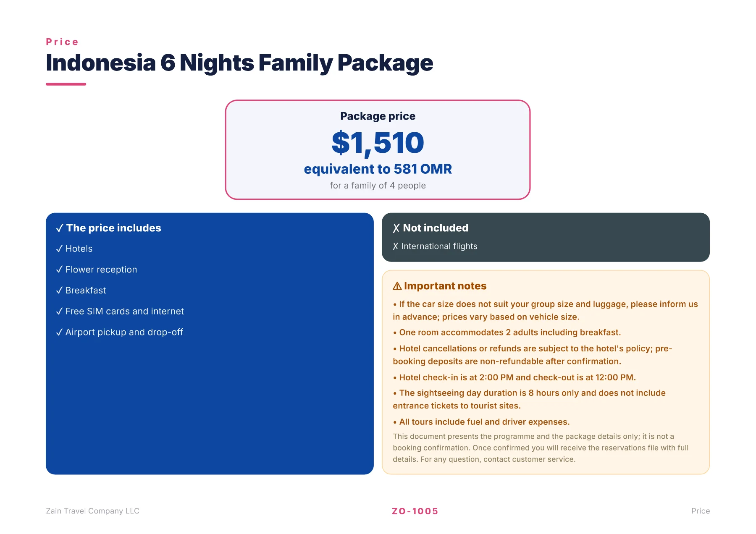Click the pink Price label above title

(62, 42)
